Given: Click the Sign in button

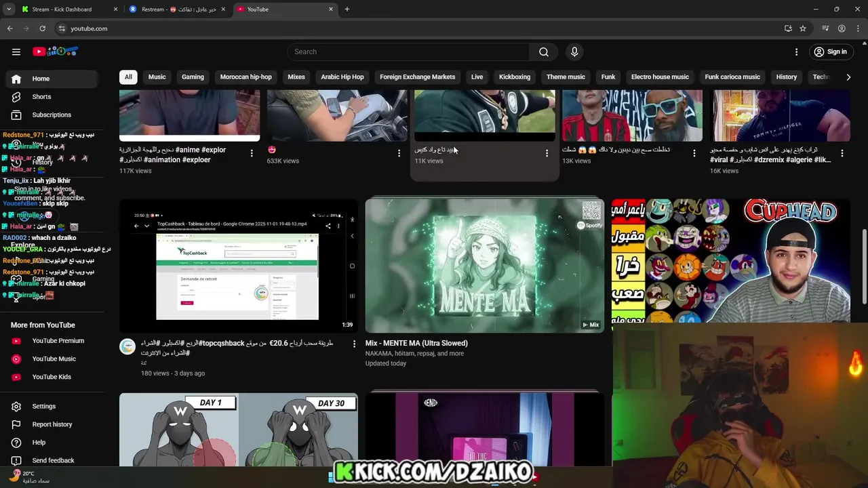Looking at the screenshot, I should point(831,52).
